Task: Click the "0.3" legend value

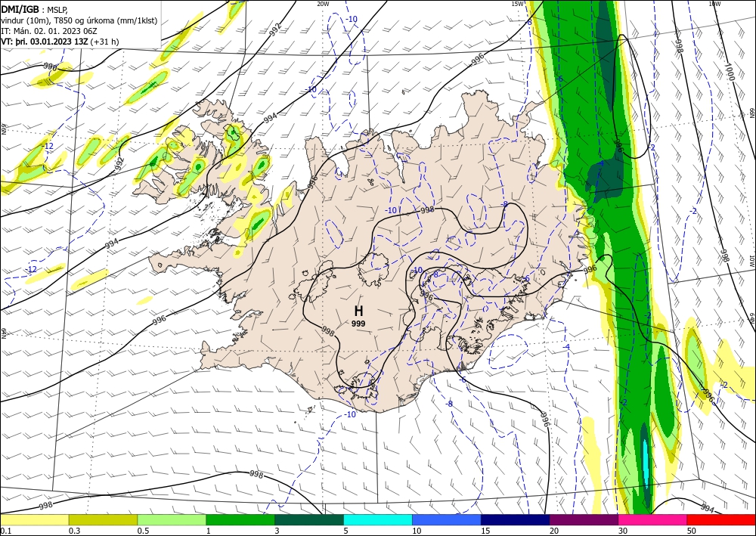Action: (74, 531)
